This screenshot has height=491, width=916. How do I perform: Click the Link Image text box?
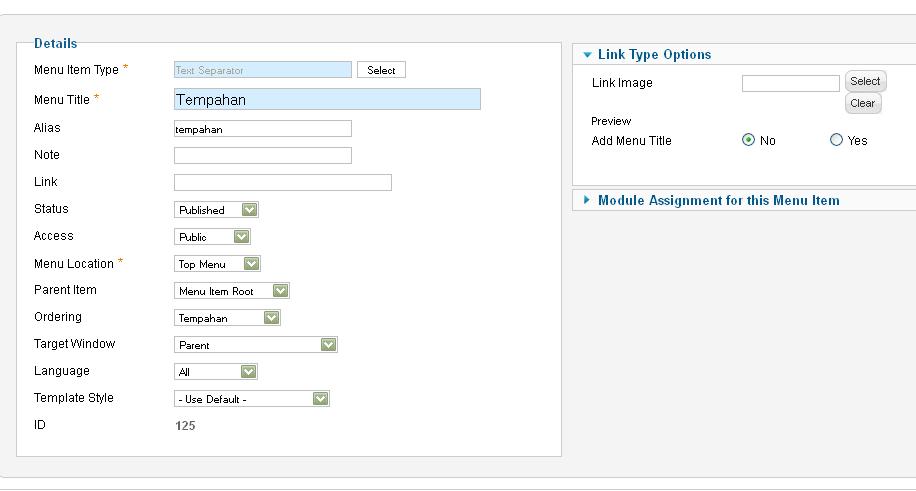click(x=790, y=84)
